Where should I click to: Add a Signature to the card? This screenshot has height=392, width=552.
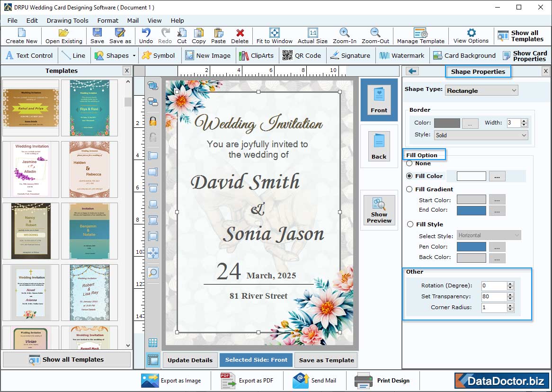pos(350,55)
